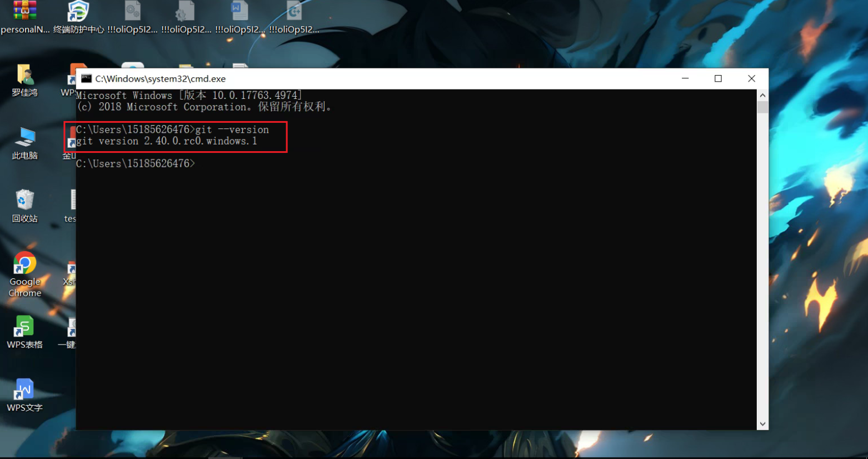The height and width of the screenshot is (459, 868).
Task: Minimize the cmd.exe window
Action: point(685,78)
